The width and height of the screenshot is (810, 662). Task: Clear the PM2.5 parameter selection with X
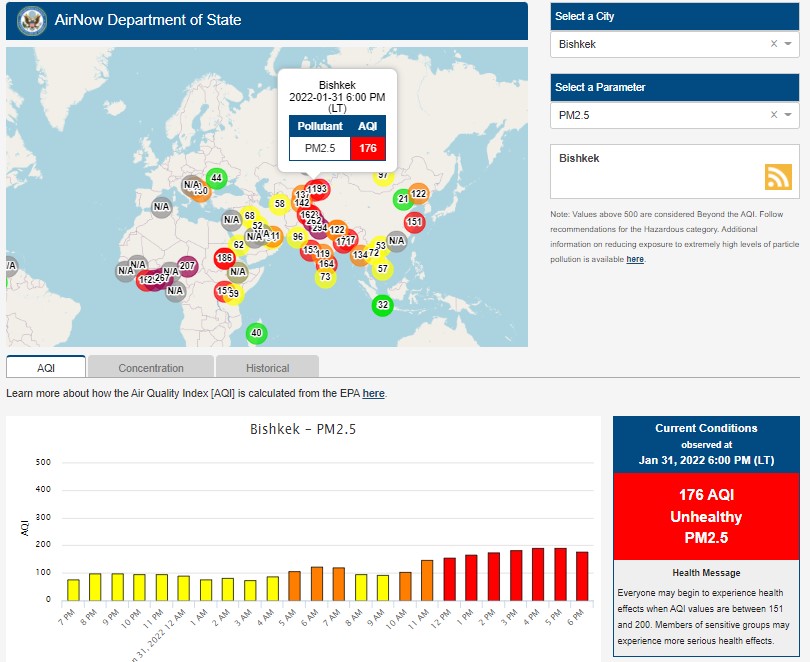[x=773, y=115]
